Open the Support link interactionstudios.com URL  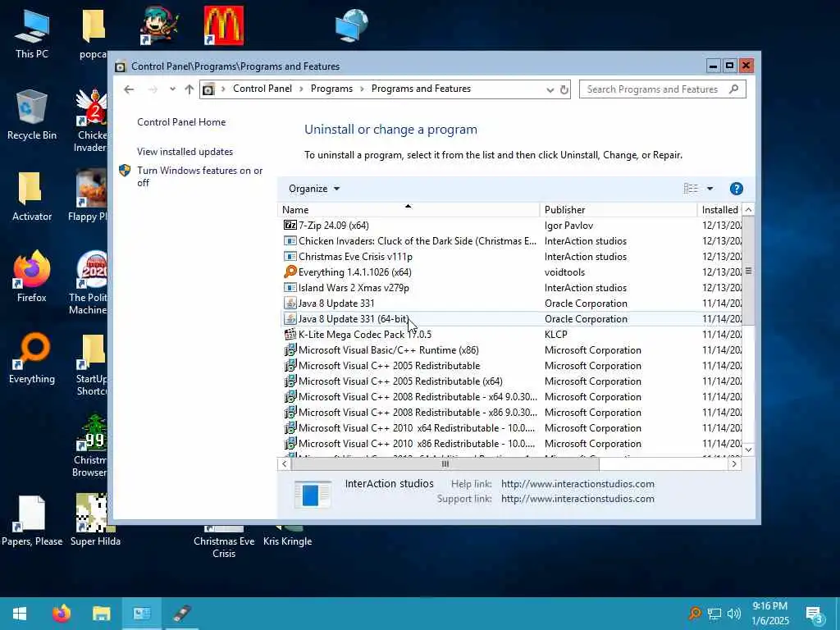pos(577,499)
